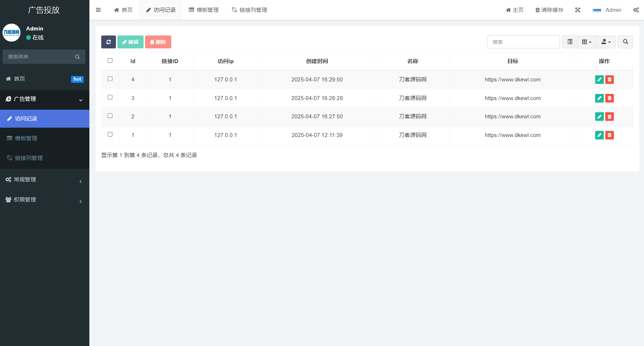Click the hot badge next to 首页
644x346 pixels.
click(x=77, y=79)
